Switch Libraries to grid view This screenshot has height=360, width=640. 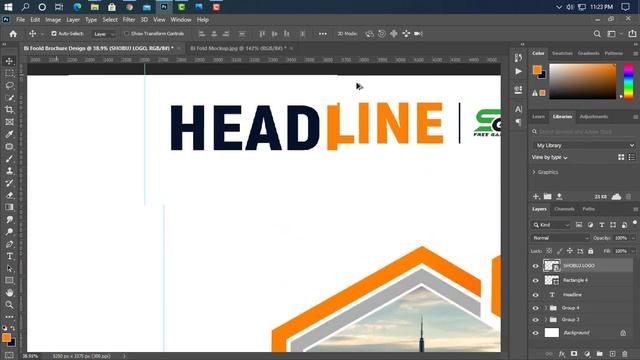(x=621, y=157)
